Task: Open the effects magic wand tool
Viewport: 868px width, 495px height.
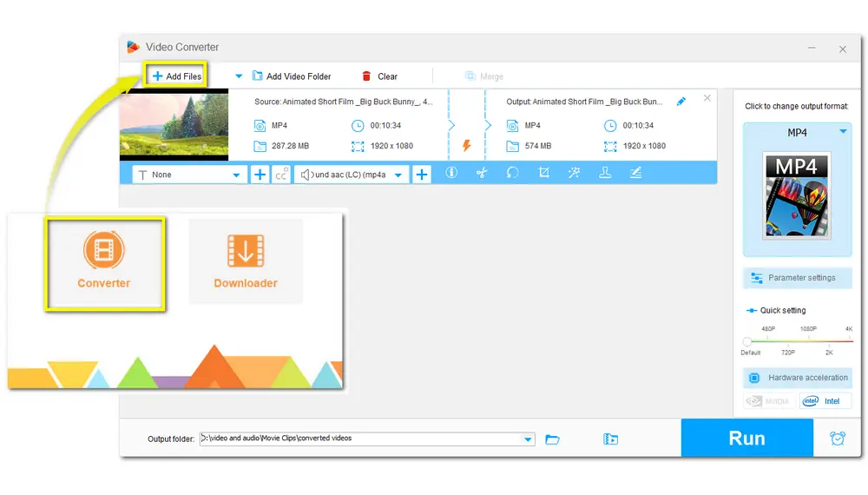Action: point(574,173)
